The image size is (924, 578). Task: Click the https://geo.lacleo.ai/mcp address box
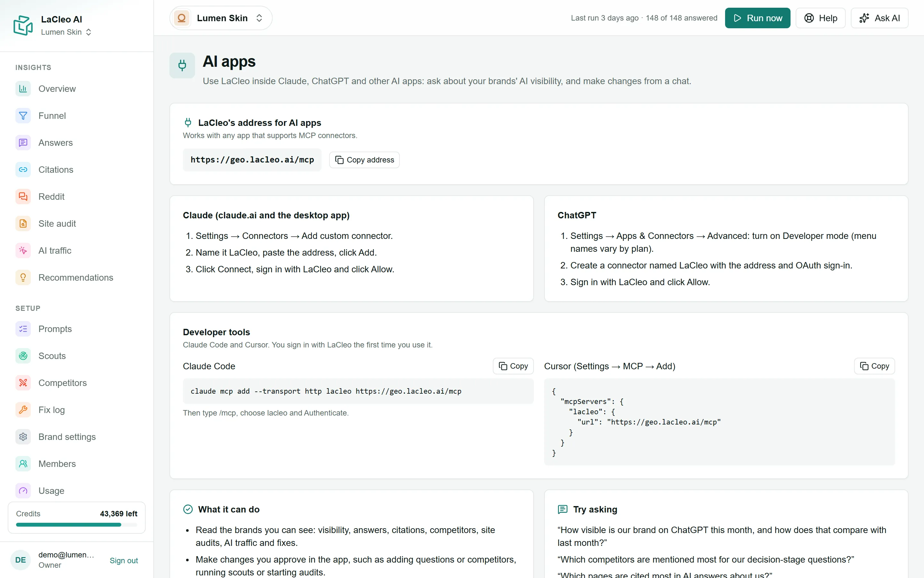[252, 160]
